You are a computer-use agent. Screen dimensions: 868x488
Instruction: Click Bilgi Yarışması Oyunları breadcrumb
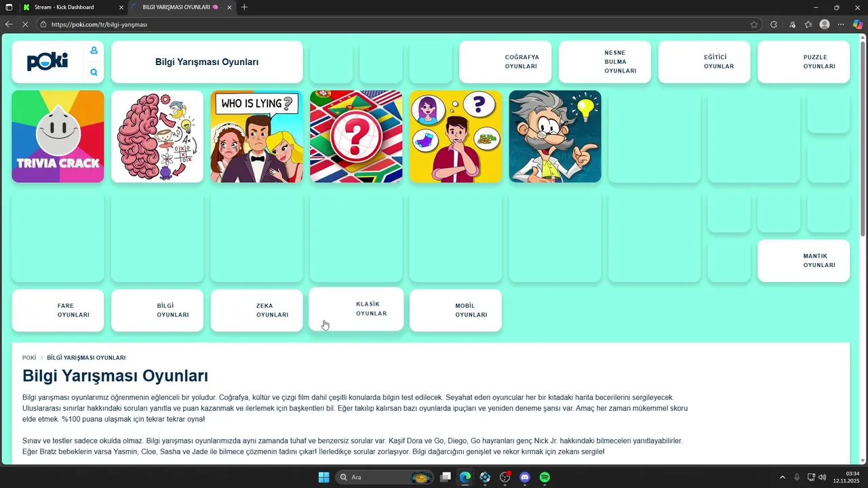86,358
